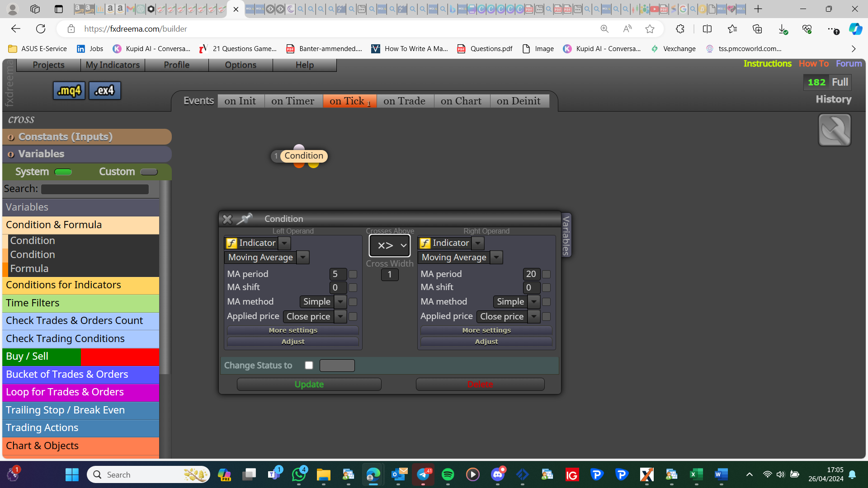Tick left operand Applied price checkbox

[x=353, y=317]
